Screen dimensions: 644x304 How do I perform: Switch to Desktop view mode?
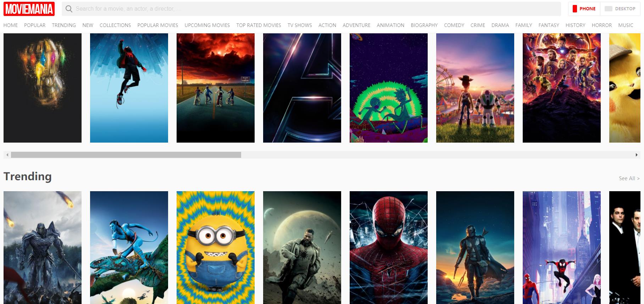pos(620,9)
